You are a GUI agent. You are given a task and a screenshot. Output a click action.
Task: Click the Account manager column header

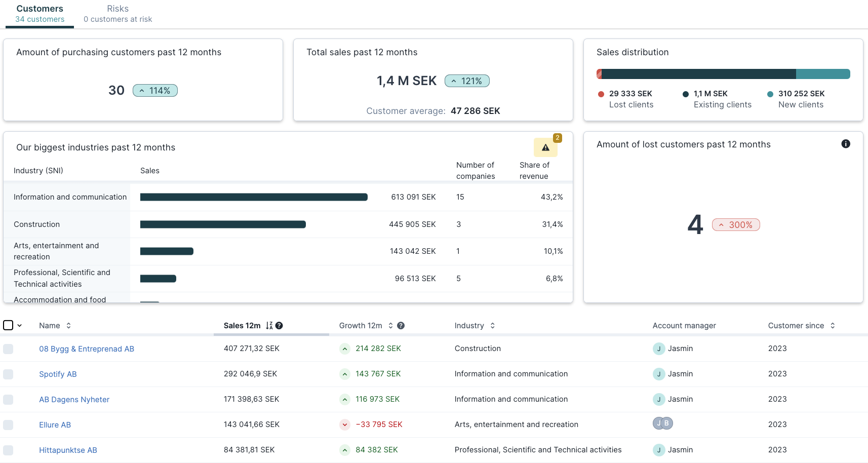[x=684, y=326]
